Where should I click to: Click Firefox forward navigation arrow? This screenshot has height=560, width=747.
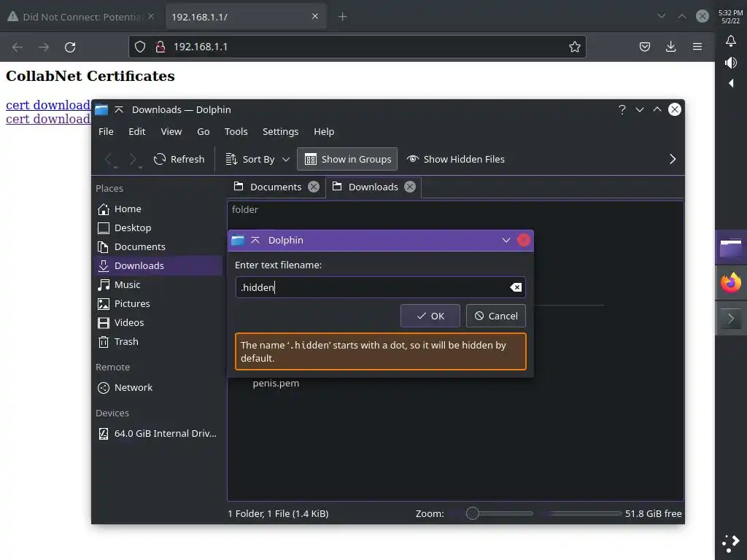pyautogui.click(x=44, y=47)
